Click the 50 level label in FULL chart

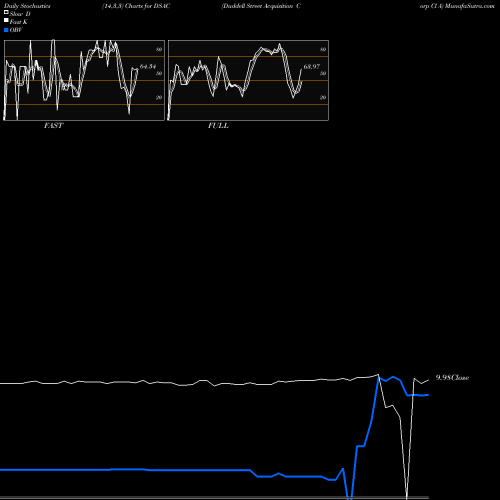tap(323, 73)
